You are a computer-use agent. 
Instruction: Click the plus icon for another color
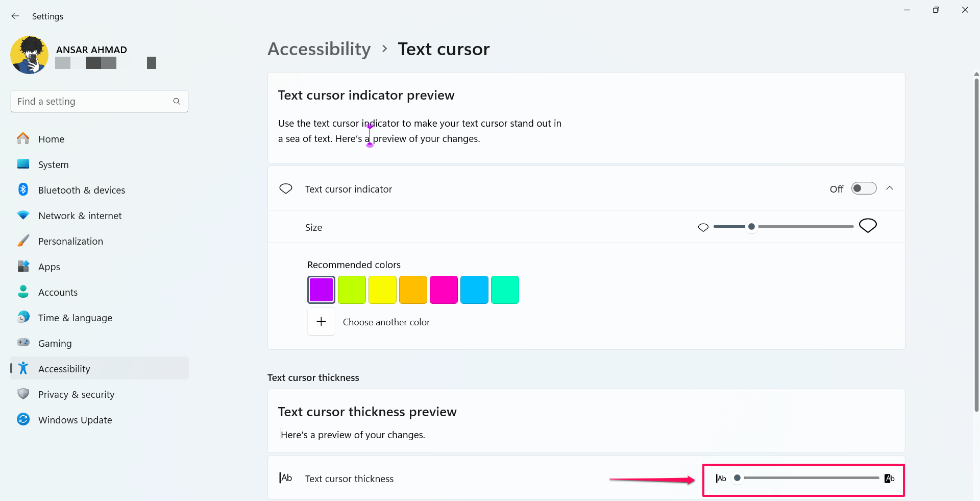coord(321,321)
